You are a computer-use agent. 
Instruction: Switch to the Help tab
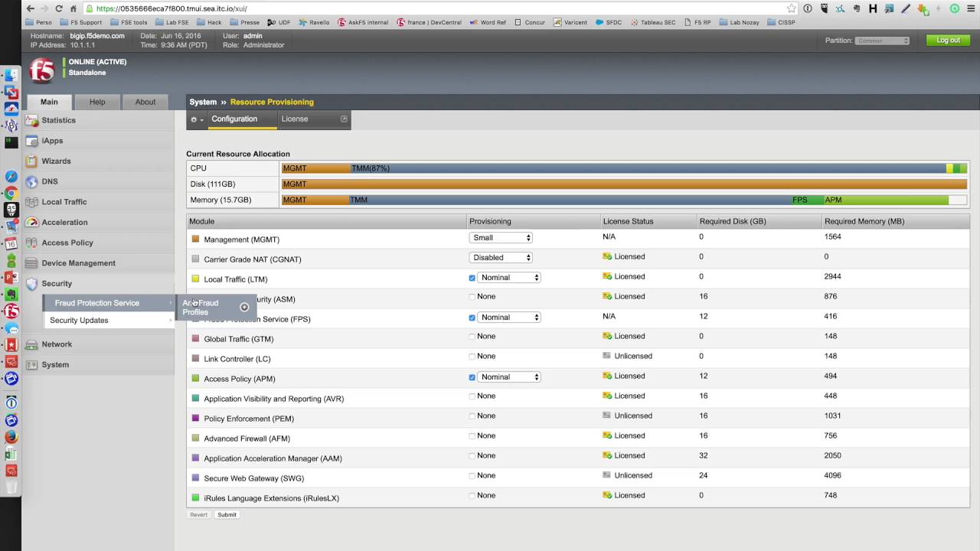pos(97,102)
